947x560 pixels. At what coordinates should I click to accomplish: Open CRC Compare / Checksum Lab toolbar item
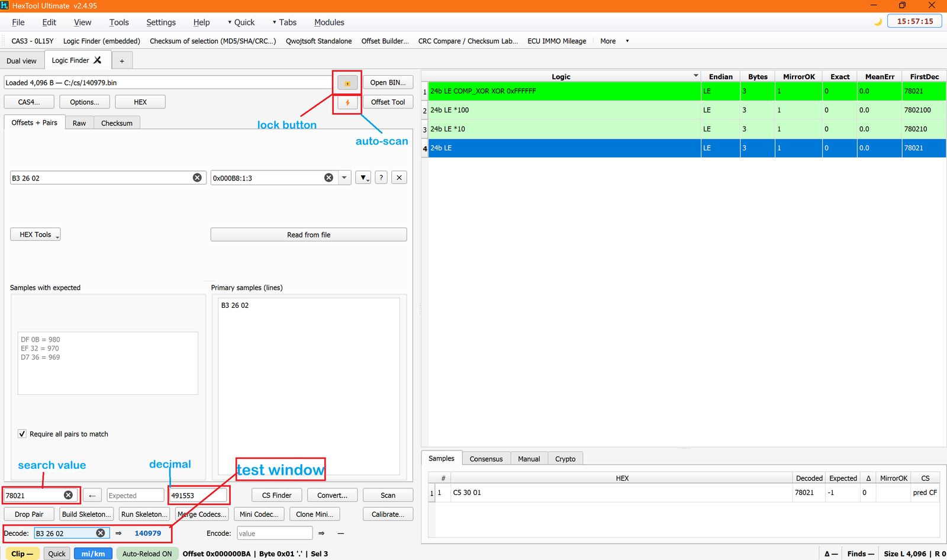pyautogui.click(x=468, y=41)
